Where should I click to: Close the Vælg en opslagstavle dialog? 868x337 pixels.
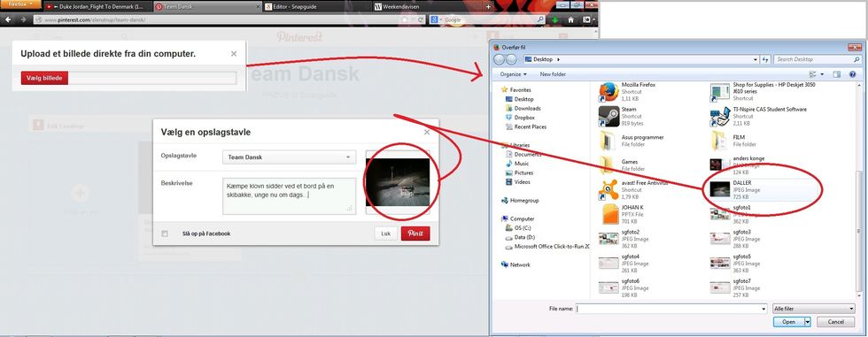click(x=427, y=132)
